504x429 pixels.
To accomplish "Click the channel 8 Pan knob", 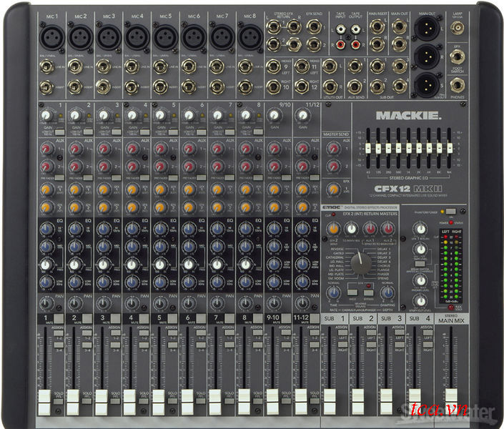I will (246, 303).
